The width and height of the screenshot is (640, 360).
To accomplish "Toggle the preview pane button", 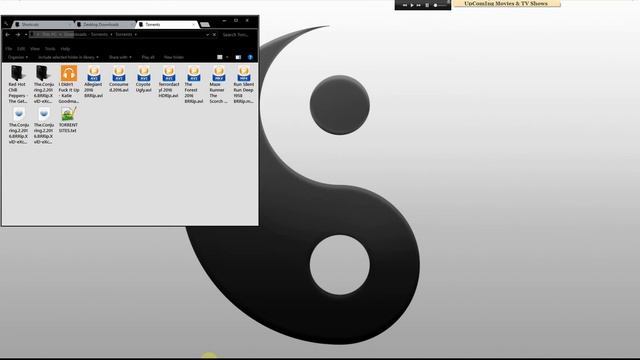I will click(238, 57).
